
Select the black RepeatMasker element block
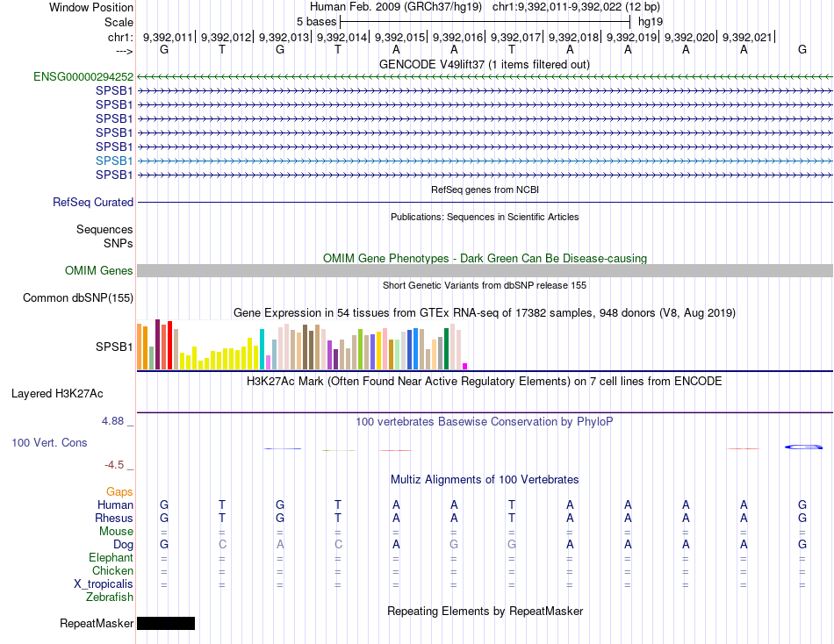click(166, 623)
